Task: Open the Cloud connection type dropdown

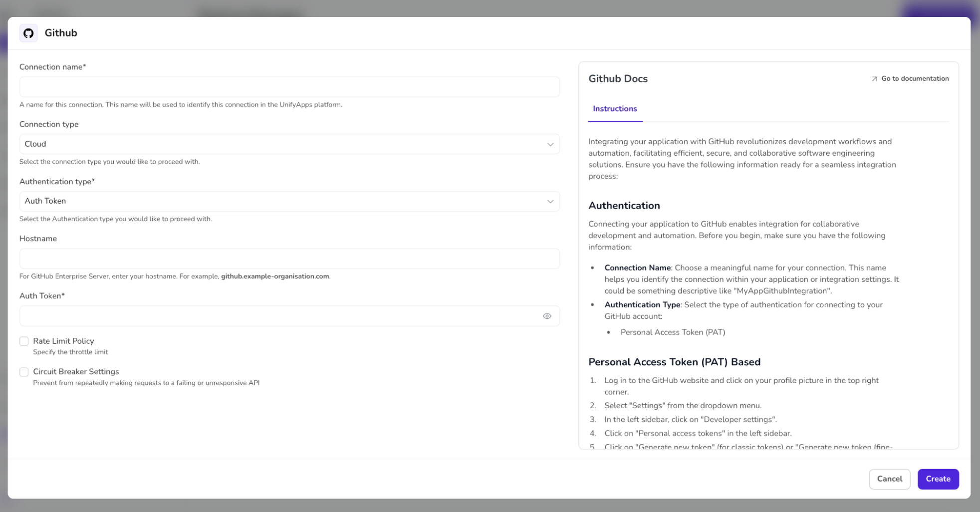Action: [x=284, y=144]
